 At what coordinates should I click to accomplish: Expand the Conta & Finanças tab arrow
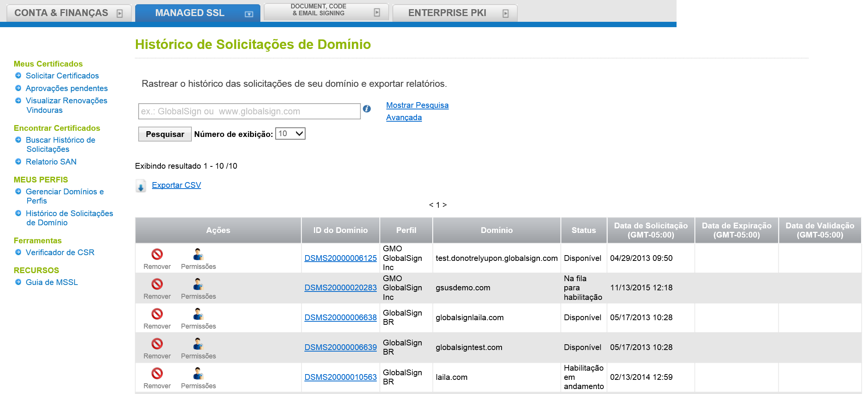coord(119,14)
